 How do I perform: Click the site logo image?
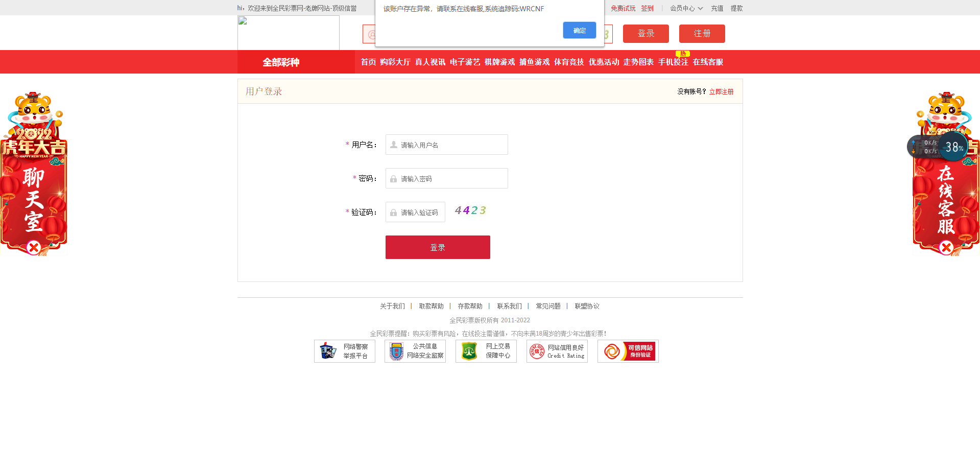(289, 33)
